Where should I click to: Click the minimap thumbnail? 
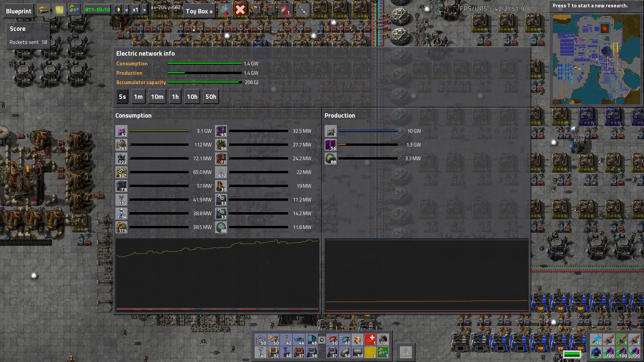click(596, 59)
